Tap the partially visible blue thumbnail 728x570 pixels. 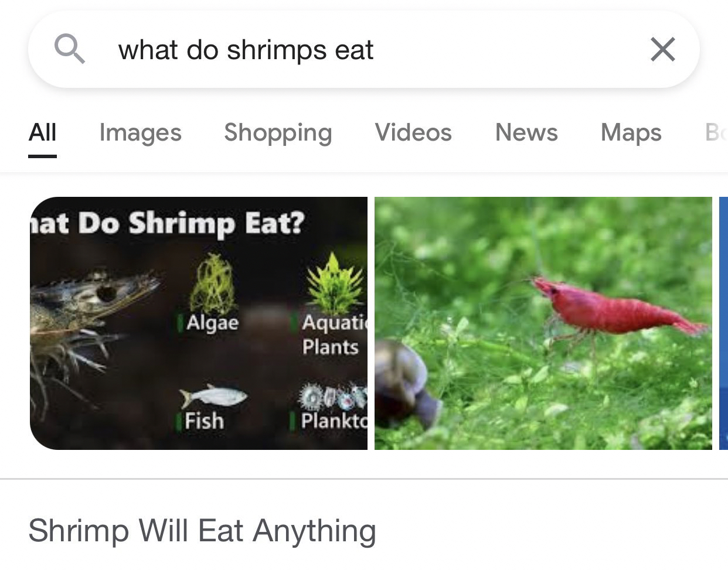[x=724, y=323]
